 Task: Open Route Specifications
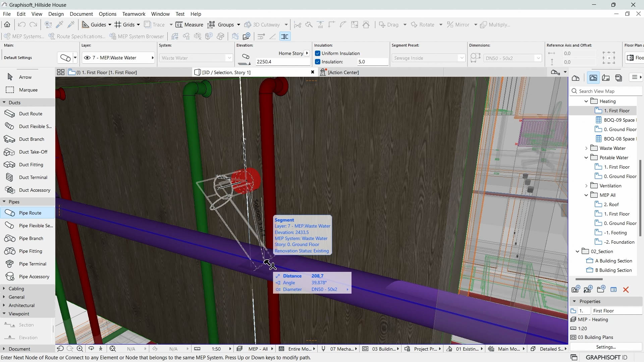(x=80, y=36)
